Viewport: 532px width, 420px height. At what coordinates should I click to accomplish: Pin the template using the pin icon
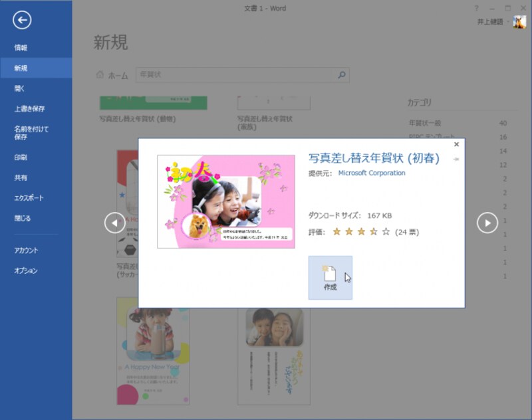point(456,159)
